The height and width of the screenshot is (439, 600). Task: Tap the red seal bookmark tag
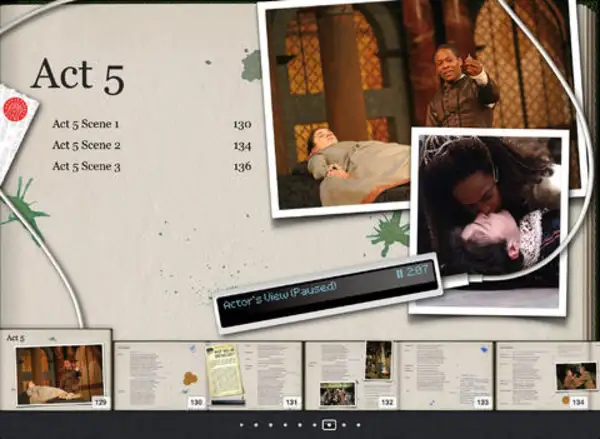pos(15,109)
